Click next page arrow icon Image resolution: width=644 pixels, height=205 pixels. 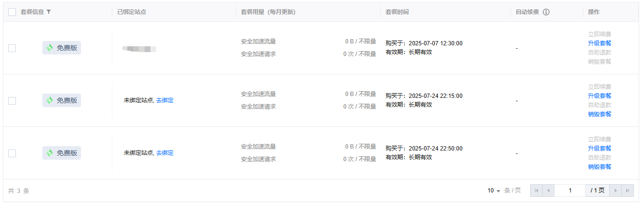[x=616, y=191]
